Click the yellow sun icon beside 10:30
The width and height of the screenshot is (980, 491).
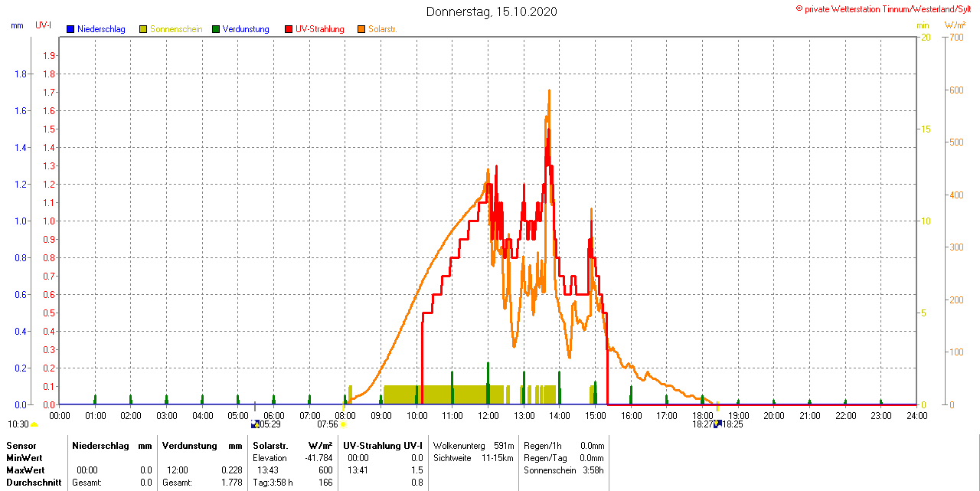34,424
